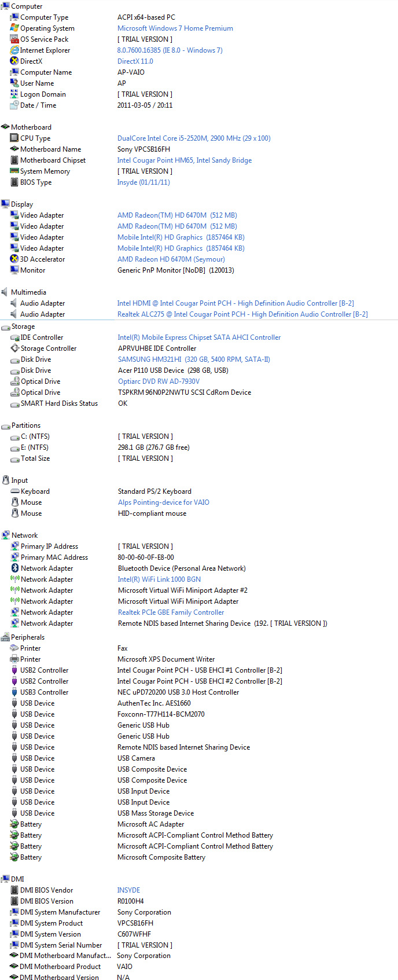Open Realtek PCIe GBE Family Controller link
This screenshot has width=398, height=980.
[x=171, y=612]
